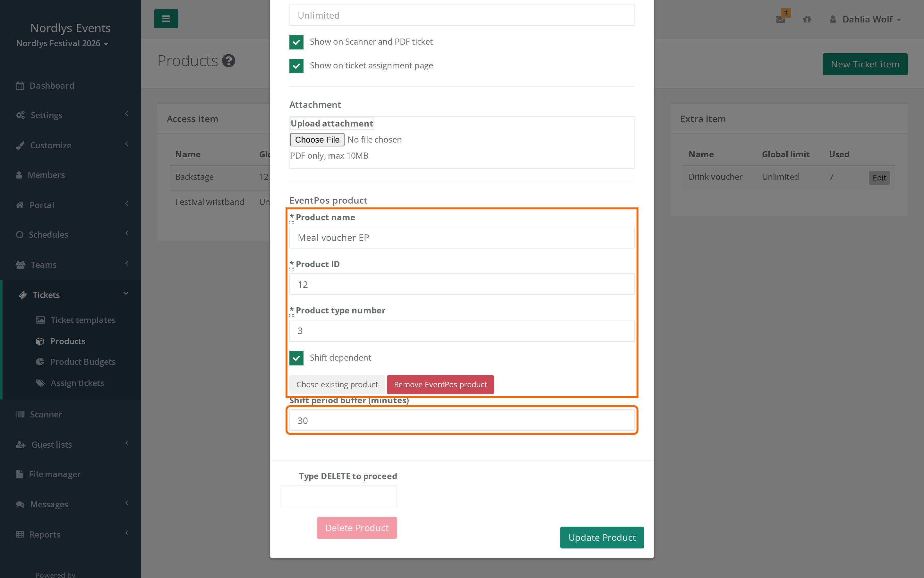Click the gift icon in top bar
Viewport: 924px width, 578px height.
click(807, 19)
